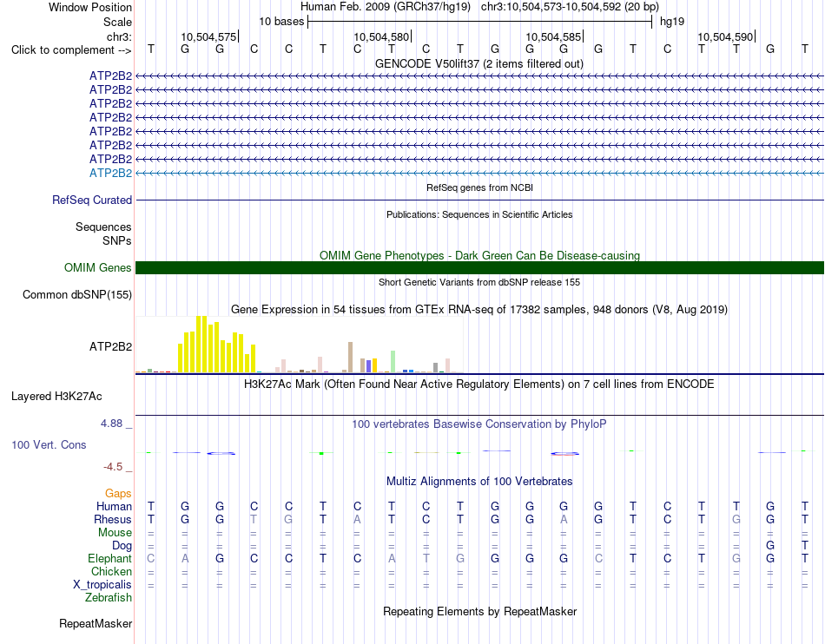This screenshot has width=825, height=644.
Task: Open the 100 Vert. Cons track label
Action: click(49, 444)
